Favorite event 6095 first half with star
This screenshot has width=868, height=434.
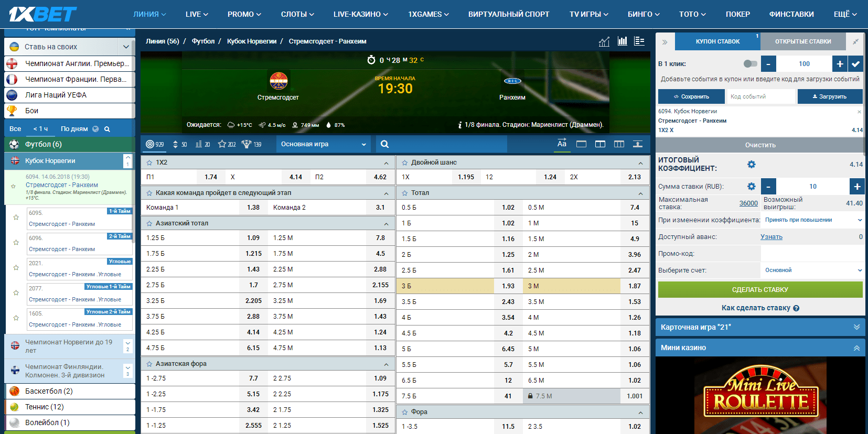click(x=16, y=217)
